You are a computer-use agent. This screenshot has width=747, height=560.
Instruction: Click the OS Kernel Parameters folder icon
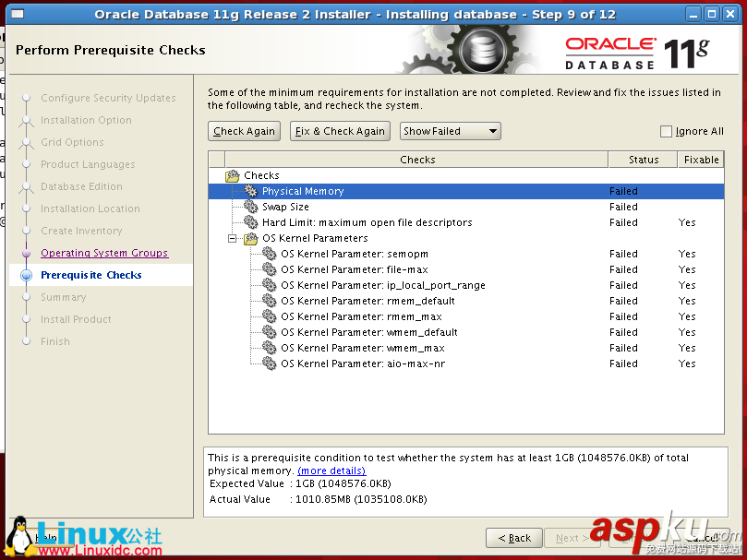250,238
